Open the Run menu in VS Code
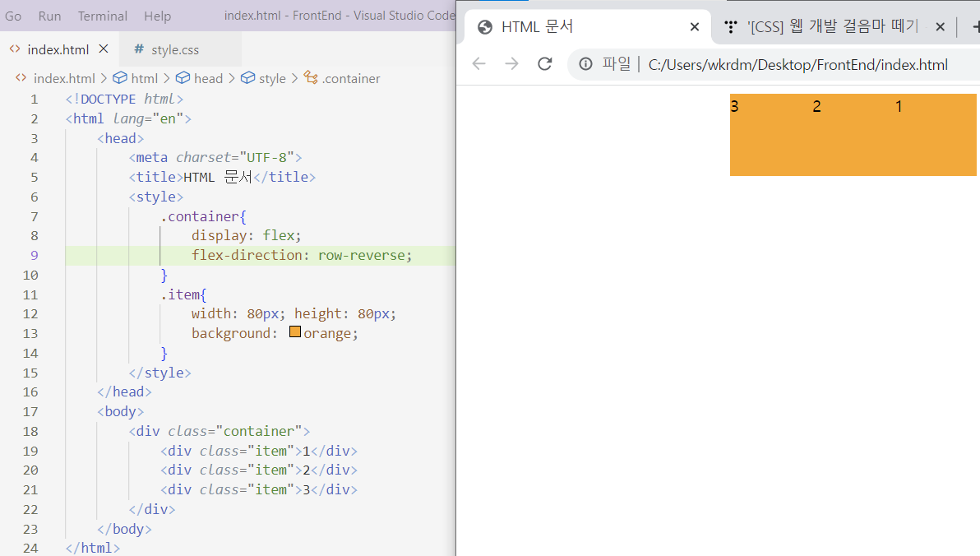 coord(49,16)
